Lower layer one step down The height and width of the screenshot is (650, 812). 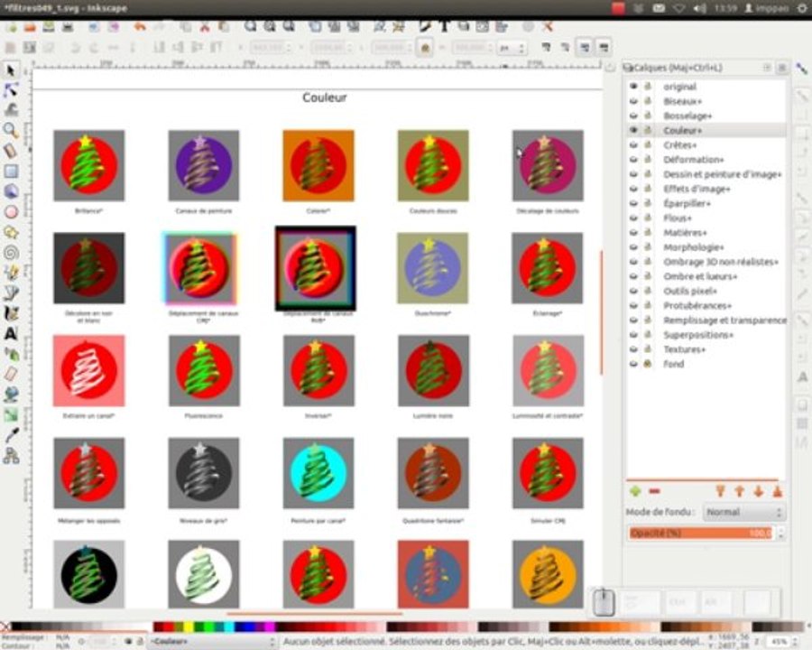click(758, 491)
